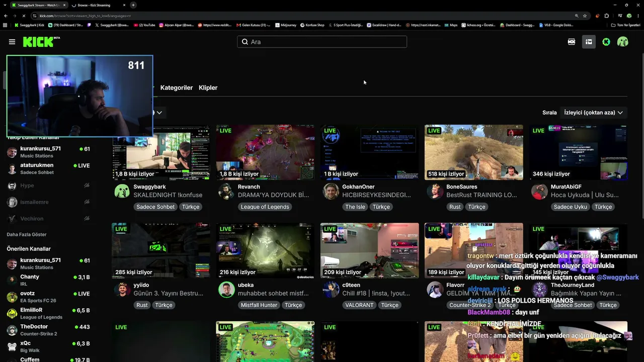Open Chanty in recommended channels

48,280
